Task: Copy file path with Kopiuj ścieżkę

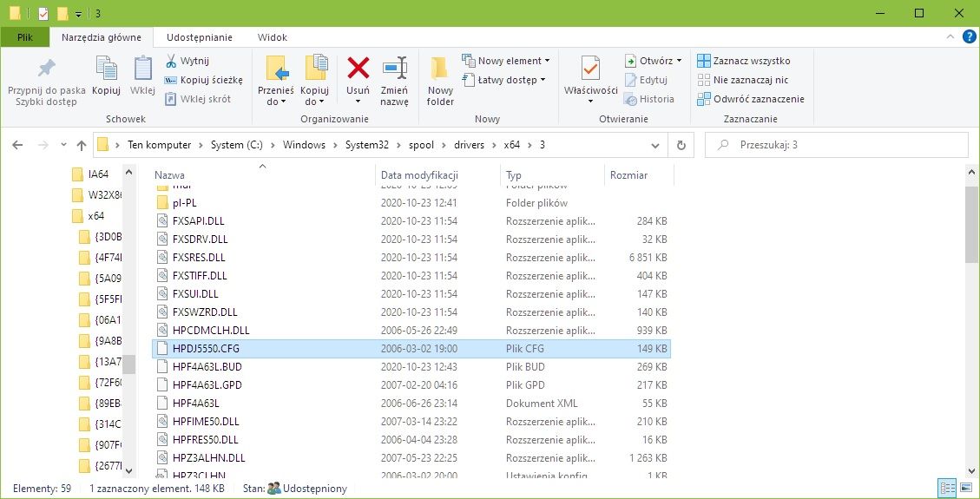Action: 203,80
